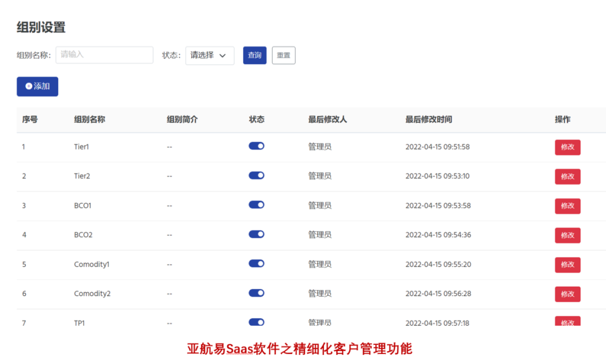Disable the status toggle for BCO2
The width and height of the screenshot is (606, 364).
(x=256, y=234)
